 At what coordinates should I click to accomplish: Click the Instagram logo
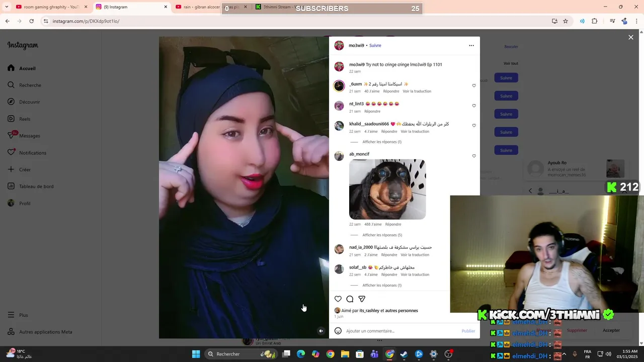pos(23,45)
